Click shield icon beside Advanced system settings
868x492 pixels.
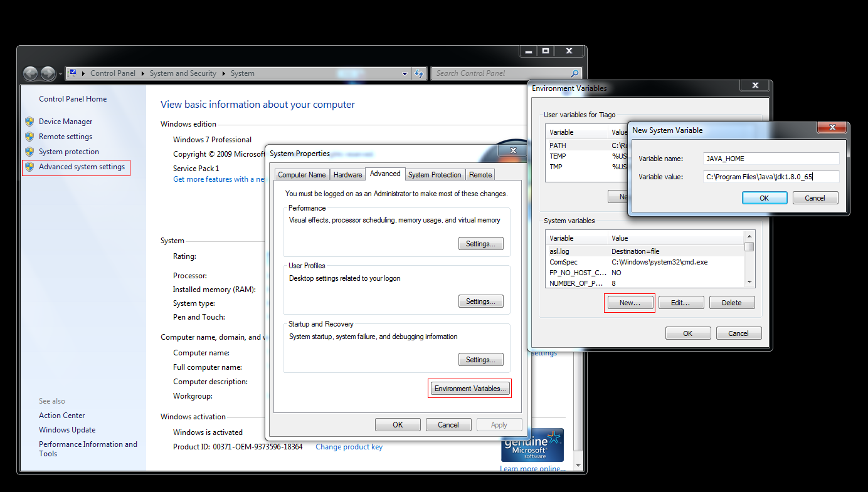[29, 166]
